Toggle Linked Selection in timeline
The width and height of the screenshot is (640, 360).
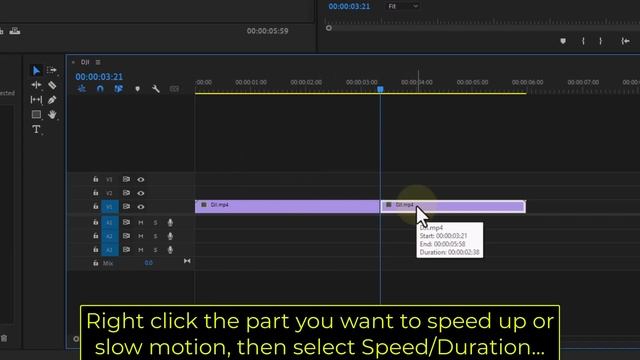click(118, 89)
